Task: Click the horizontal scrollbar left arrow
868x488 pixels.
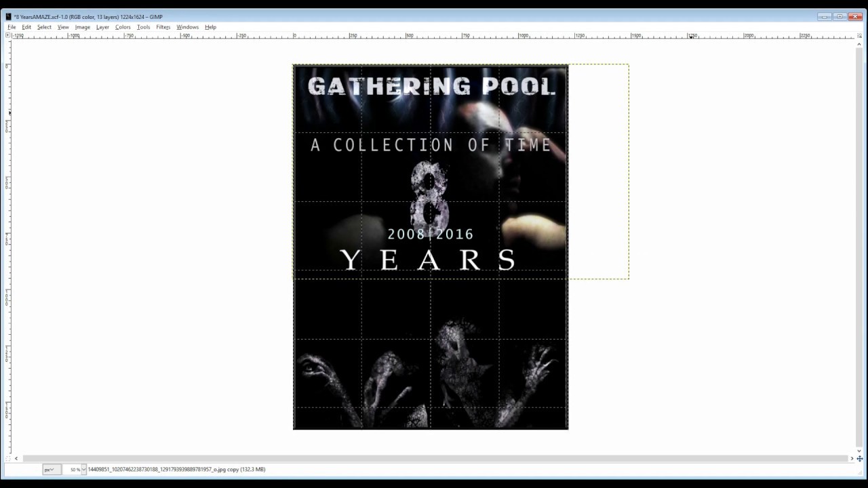Action: 16,459
